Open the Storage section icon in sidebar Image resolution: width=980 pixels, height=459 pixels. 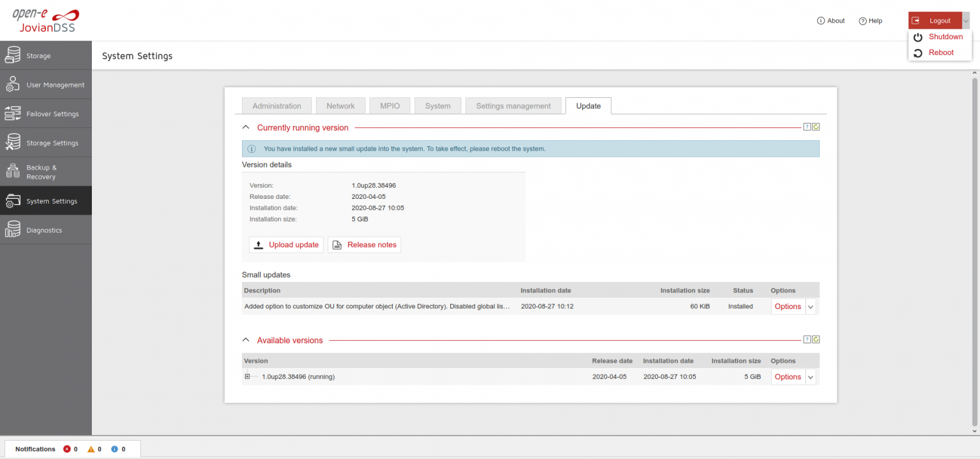pyautogui.click(x=13, y=55)
